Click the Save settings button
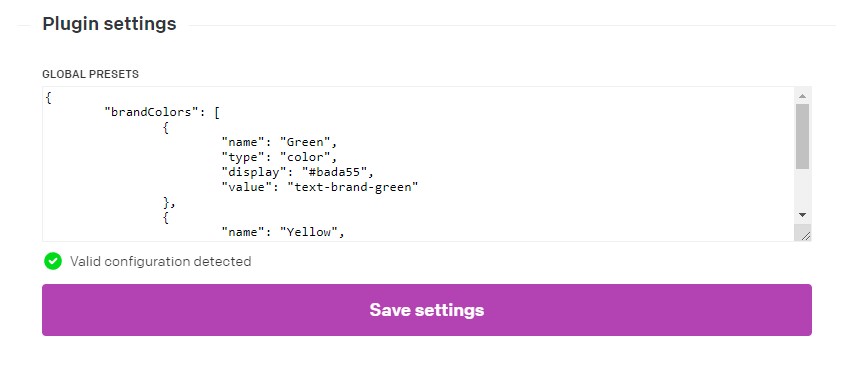Viewport: 860px width, 368px height. coord(427,310)
